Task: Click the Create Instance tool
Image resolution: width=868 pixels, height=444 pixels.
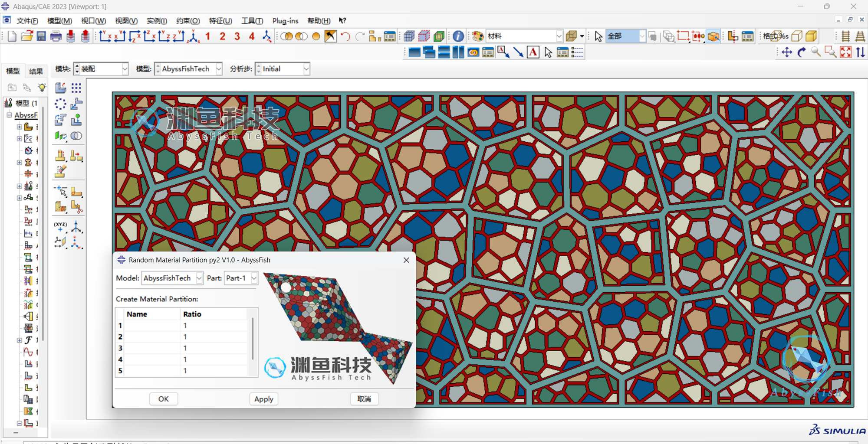Action: (x=60, y=88)
